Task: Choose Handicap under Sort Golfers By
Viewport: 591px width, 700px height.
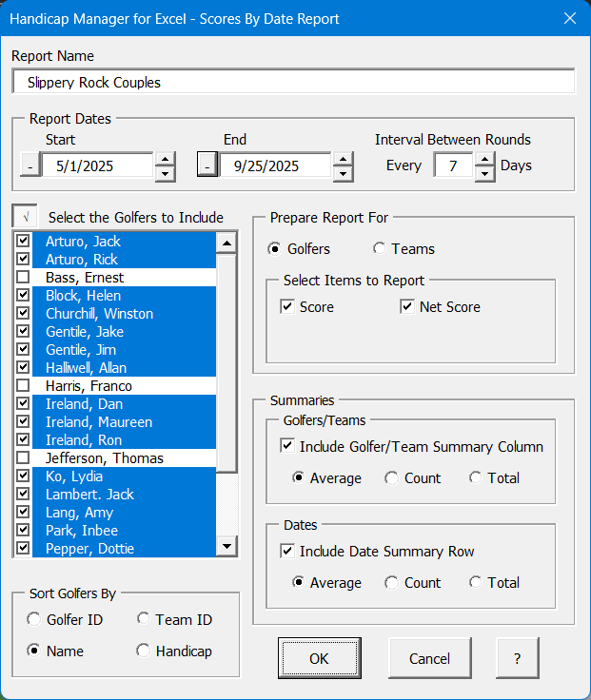Action: (x=143, y=651)
